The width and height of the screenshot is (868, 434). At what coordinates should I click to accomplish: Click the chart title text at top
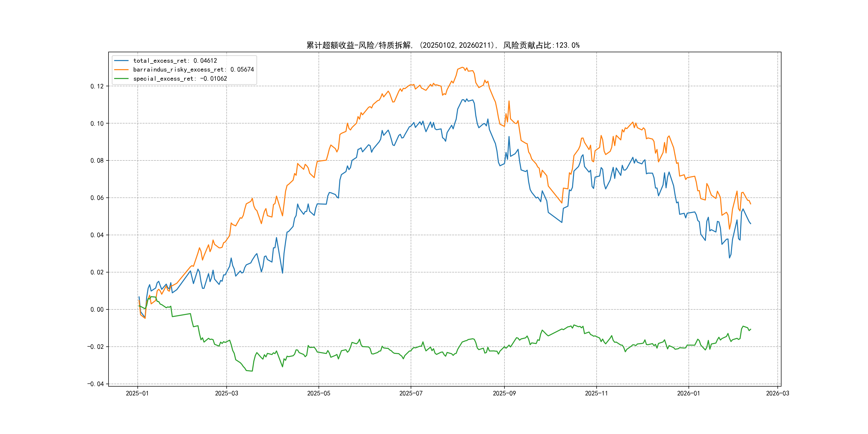click(443, 45)
